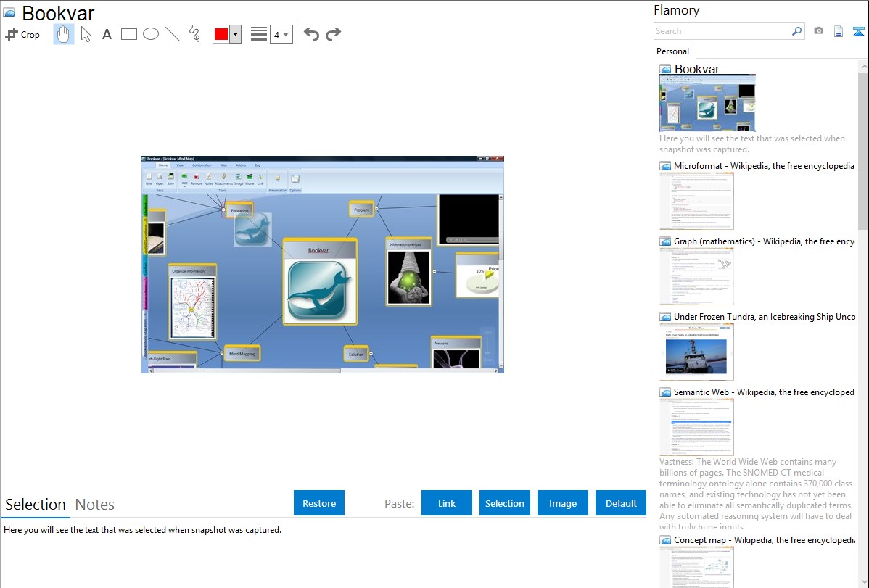
Task: Click the Graph (mathematics) entry's icon
Action: pyautogui.click(x=666, y=241)
